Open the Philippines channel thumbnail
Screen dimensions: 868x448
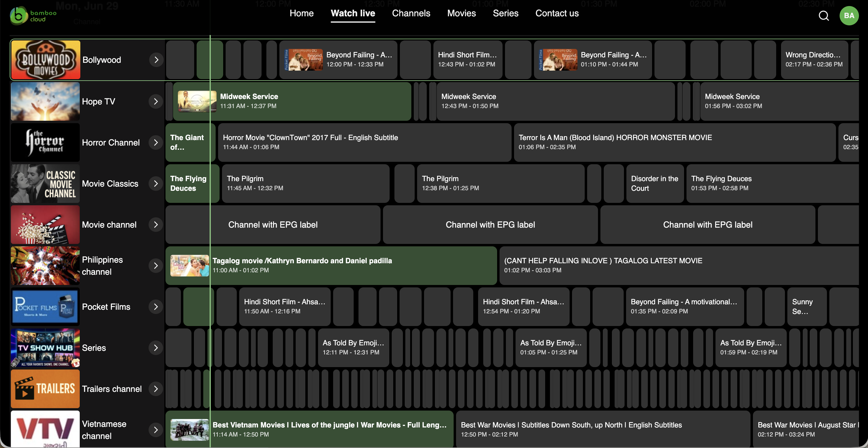(45, 266)
